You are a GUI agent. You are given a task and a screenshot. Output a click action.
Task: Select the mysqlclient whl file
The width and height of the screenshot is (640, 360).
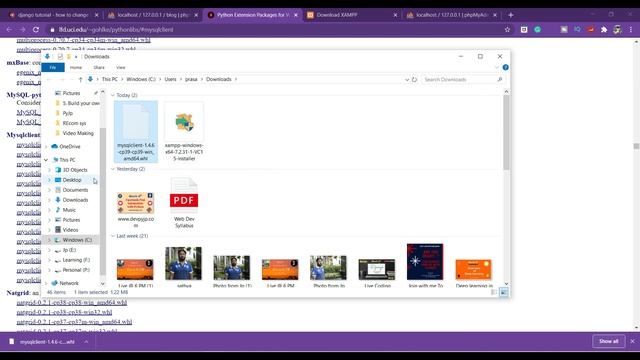(136, 131)
